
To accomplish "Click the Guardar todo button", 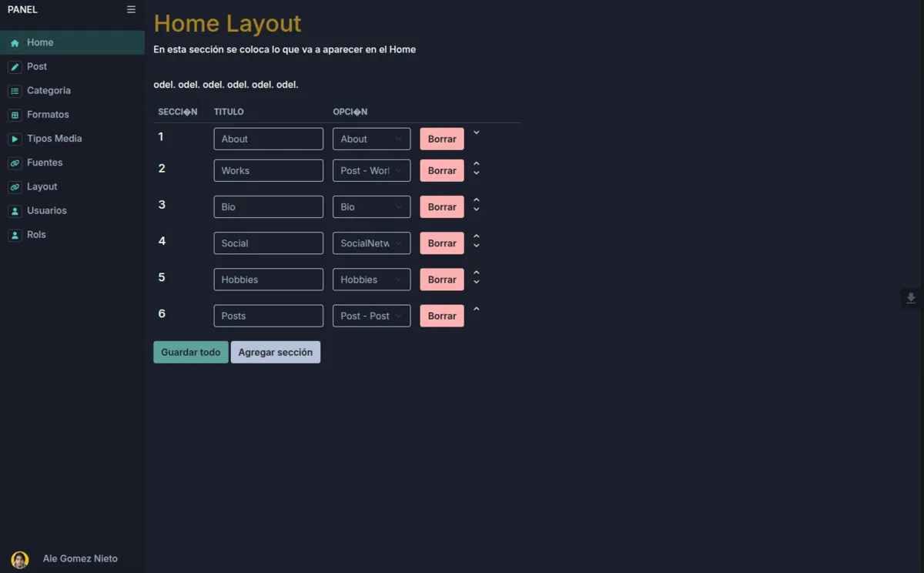I will tap(190, 352).
